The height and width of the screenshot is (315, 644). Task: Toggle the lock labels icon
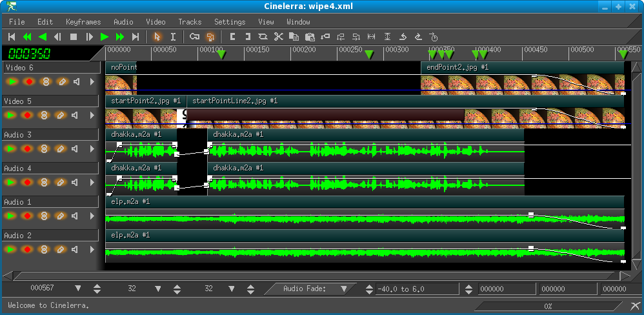pos(210,37)
